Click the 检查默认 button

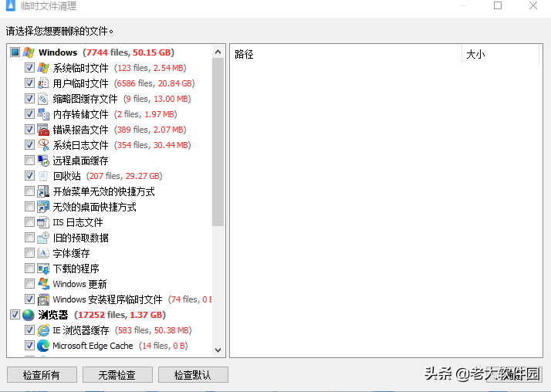tap(193, 375)
